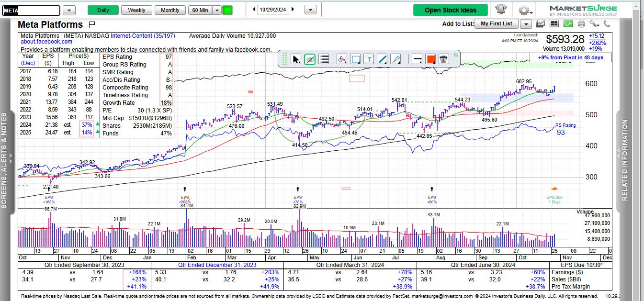Viewport: 644px width, 301px height.
Task: Switch to Daily chart
Action: click(103, 10)
